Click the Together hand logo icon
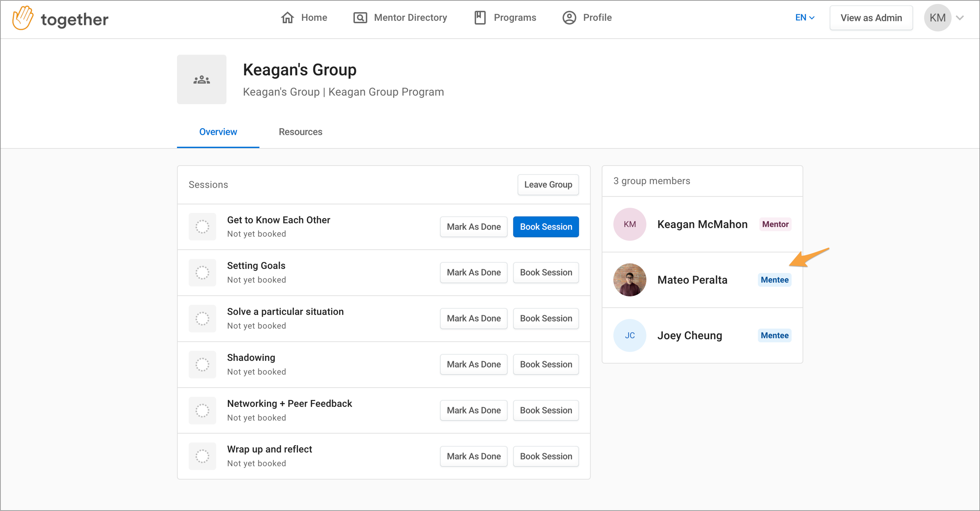The image size is (980, 511). pyautogui.click(x=23, y=18)
